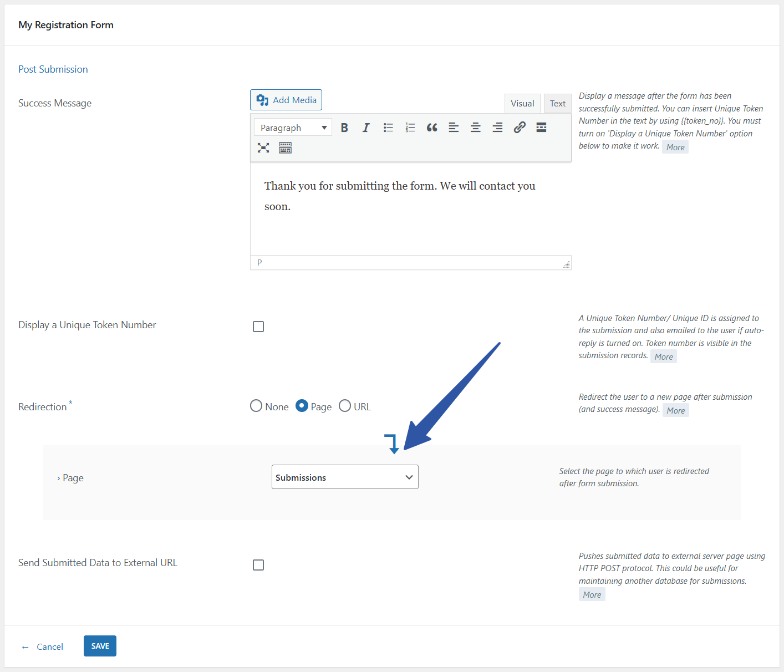The width and height of the screenshot is (784, 672).
Task: Insert a numbered list
Action: point(410,128)
